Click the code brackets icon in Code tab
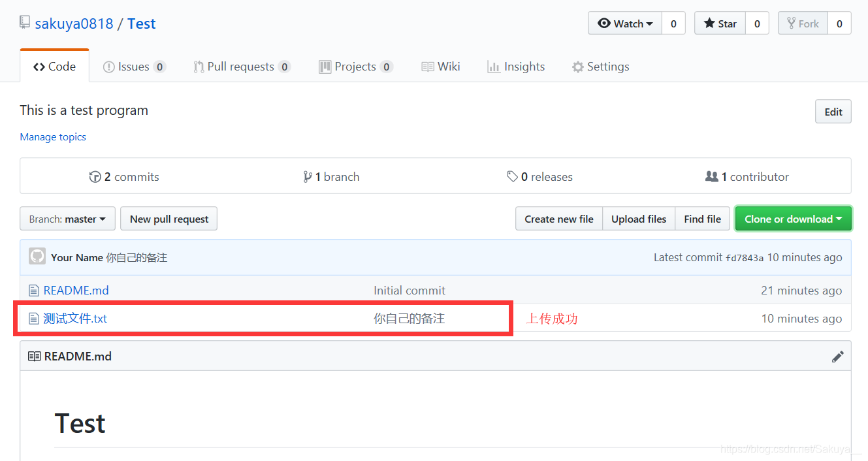The image size is (868, 461). pos(39,67)
